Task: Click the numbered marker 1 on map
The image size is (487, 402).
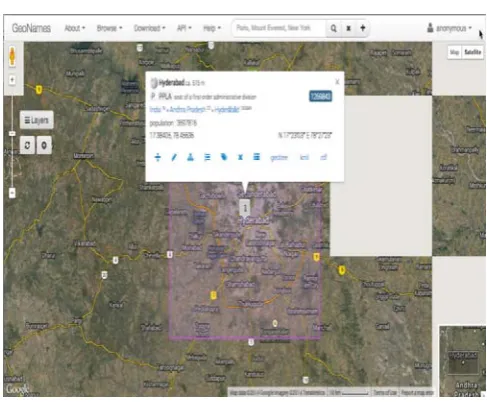Action: 245,208
